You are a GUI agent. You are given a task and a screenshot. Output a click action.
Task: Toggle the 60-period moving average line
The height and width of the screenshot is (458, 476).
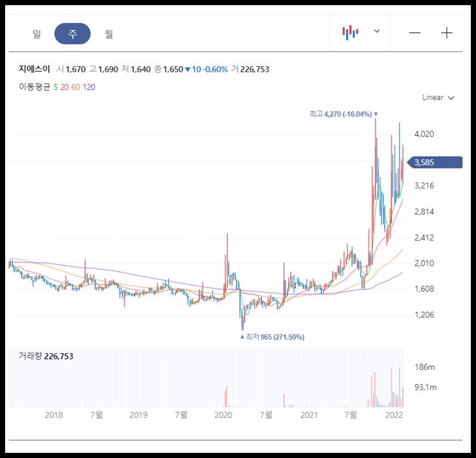pyautogui.click(x=76, y=87)
